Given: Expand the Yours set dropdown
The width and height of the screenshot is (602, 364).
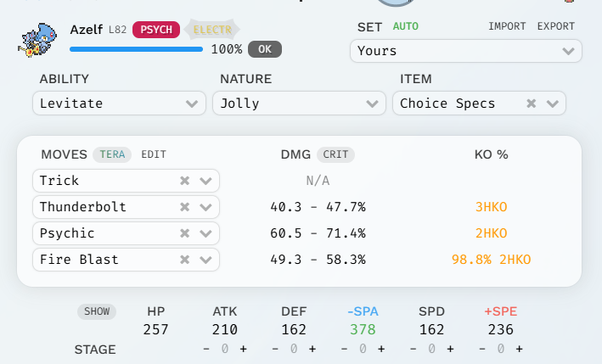Looking at the screenshot, I should 465,51.
